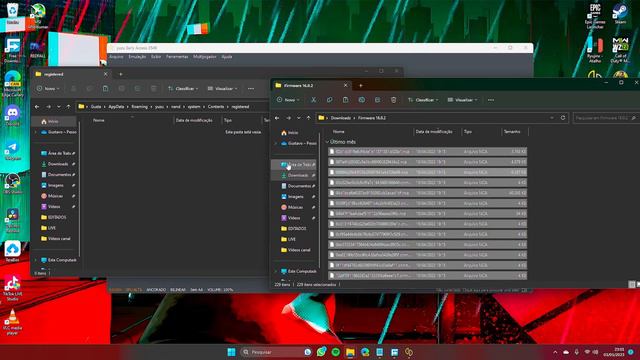Expand address bar history dropdown in Firmware window

[552, 118]
